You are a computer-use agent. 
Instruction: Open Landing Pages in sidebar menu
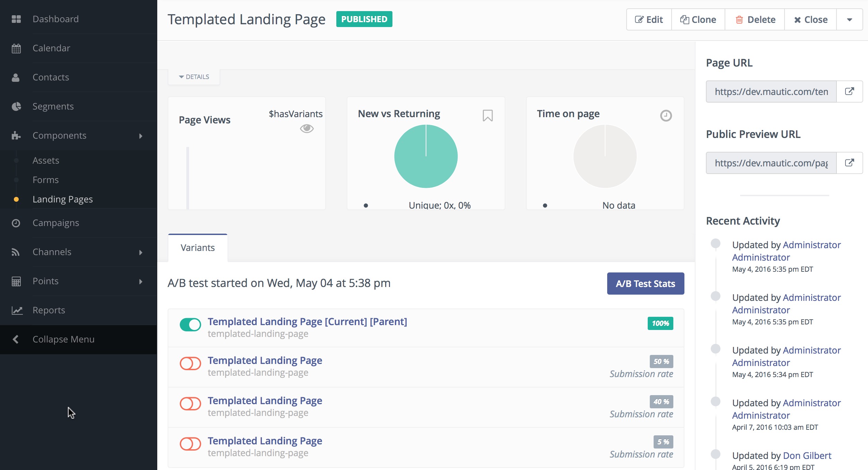[x=63, y=199]
